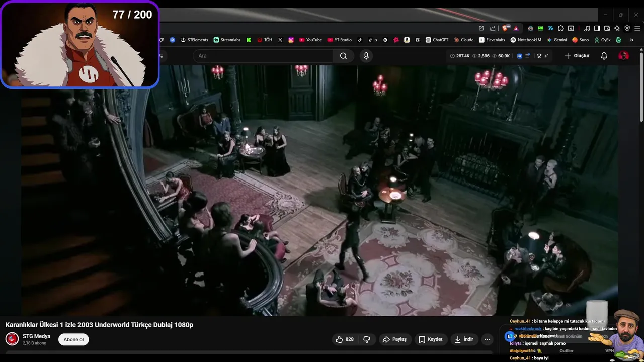Open the browser hamburger menu
Screen dimensions: 644x362
pyautogui.click(x=637, y=28)
